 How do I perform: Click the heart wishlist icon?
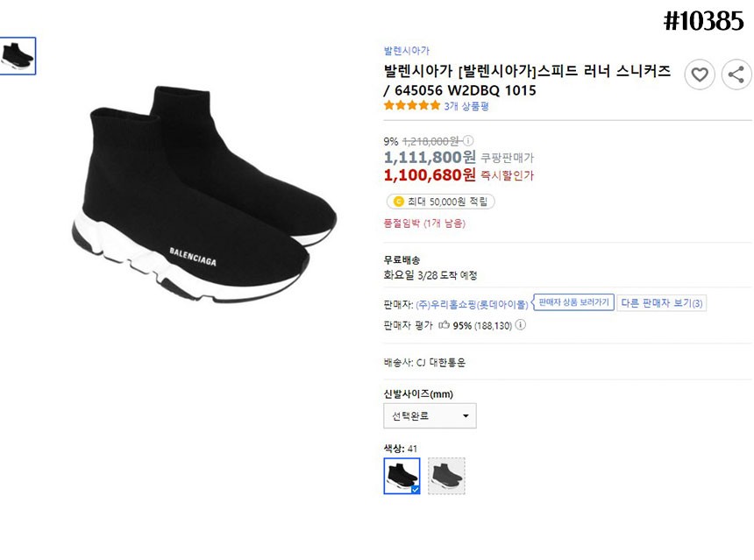click(699, 74)
